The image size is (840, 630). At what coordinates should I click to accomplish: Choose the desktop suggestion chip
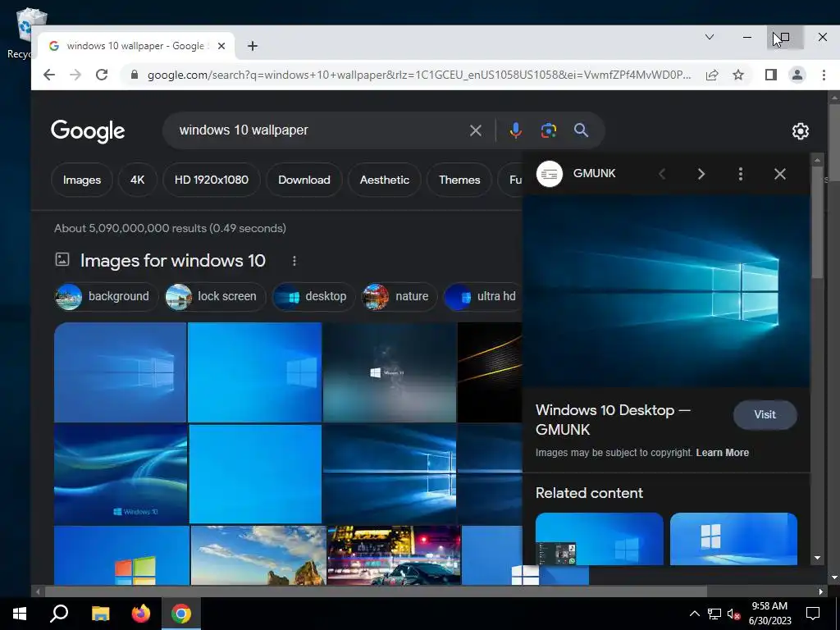314,296
